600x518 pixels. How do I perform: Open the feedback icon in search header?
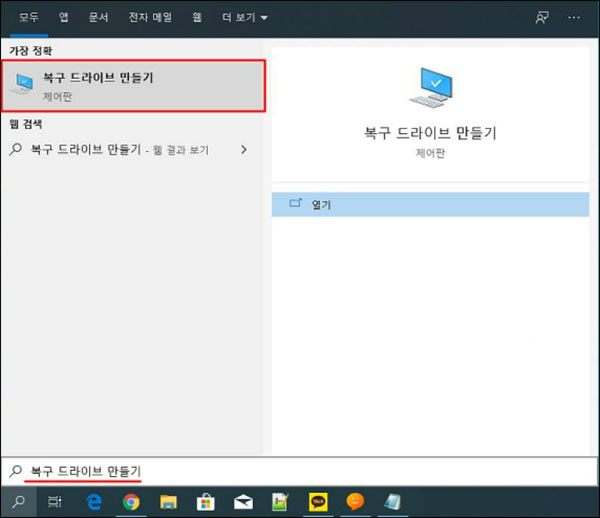(x=542, y=17)
